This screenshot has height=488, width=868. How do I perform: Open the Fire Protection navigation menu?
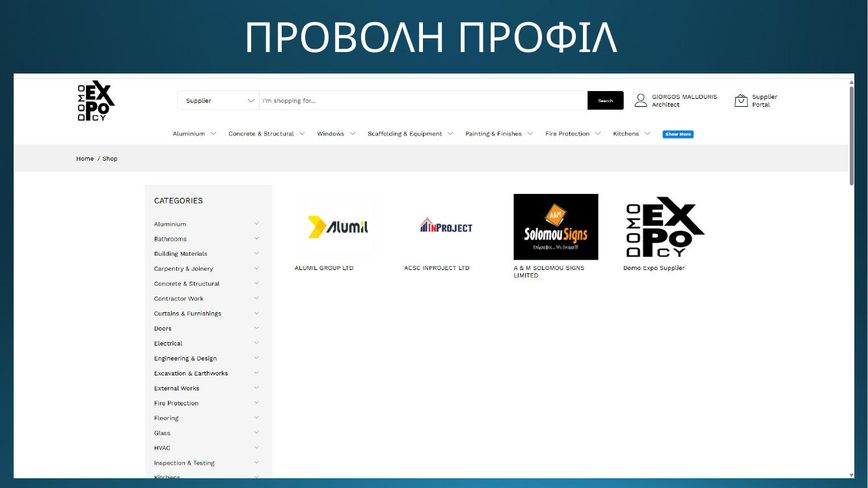[573, 133]
